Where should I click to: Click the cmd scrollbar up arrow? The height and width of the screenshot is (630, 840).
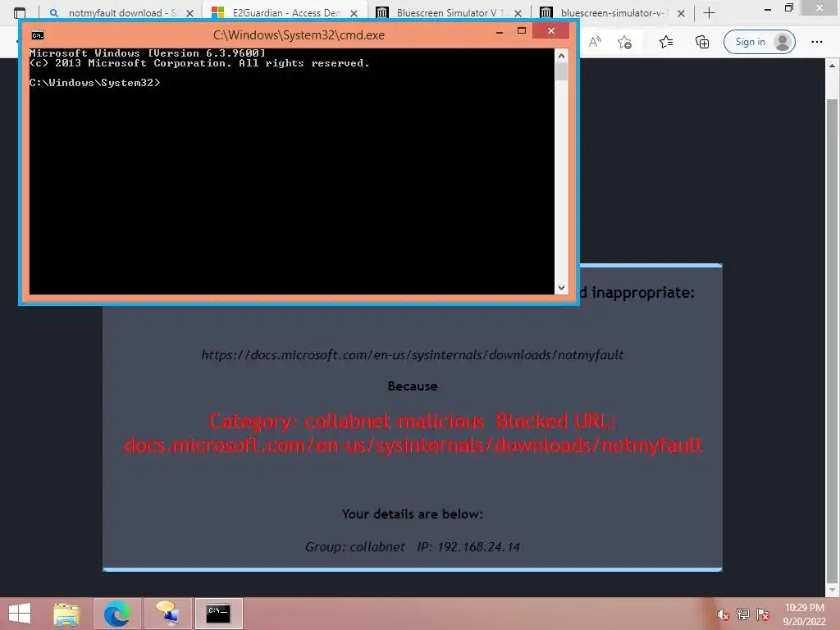point(561,55)
